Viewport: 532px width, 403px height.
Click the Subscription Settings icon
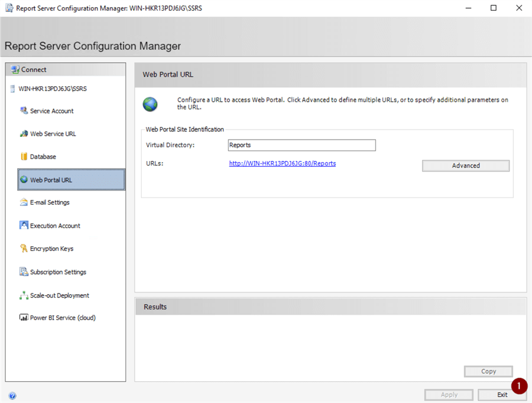click(24, 272)
